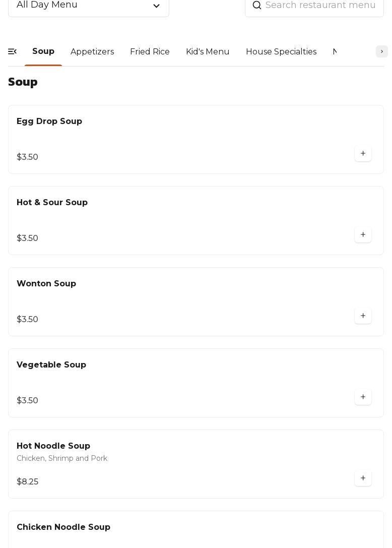Switch to the Fried Rice tab

(150, 51)
